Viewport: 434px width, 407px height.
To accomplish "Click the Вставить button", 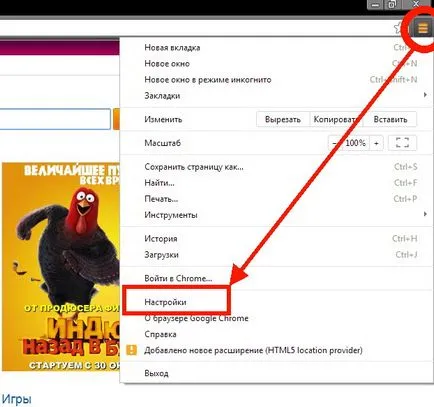I will coord(390,119).
